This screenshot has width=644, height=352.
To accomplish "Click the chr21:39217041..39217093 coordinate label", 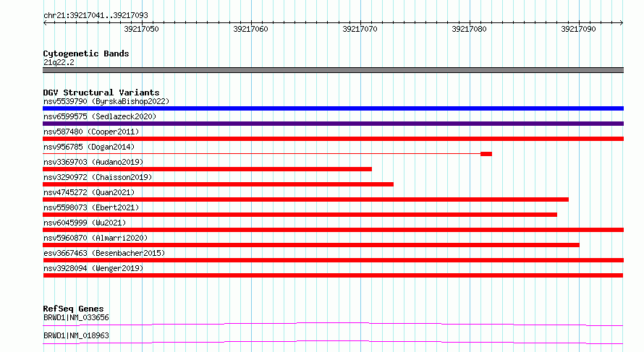I will click(96, 15).
